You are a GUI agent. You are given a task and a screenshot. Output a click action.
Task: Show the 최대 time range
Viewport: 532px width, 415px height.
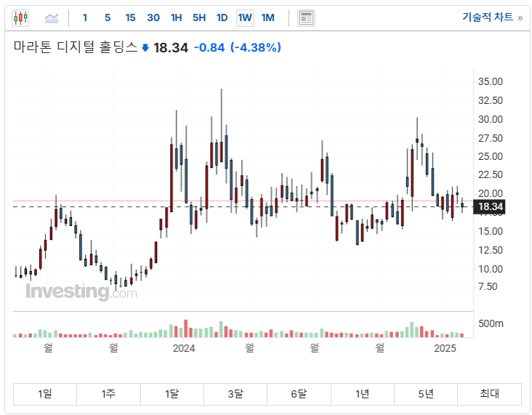coord(490,394)
